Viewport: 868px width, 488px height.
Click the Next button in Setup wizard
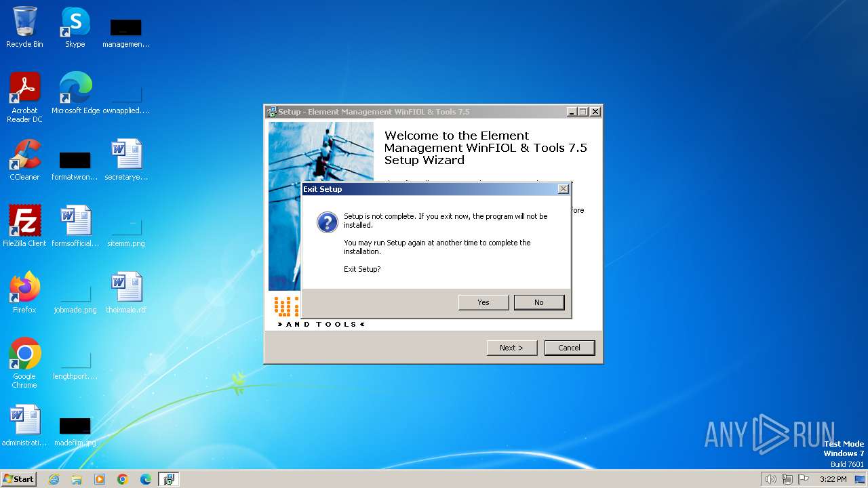coord(512,348)
